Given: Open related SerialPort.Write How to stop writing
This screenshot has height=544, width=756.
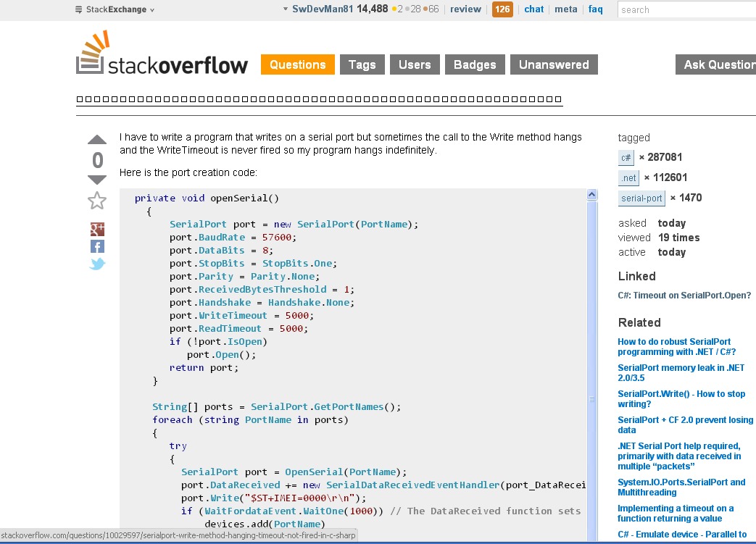Looking at the screenshot, I should coord(681,398).
